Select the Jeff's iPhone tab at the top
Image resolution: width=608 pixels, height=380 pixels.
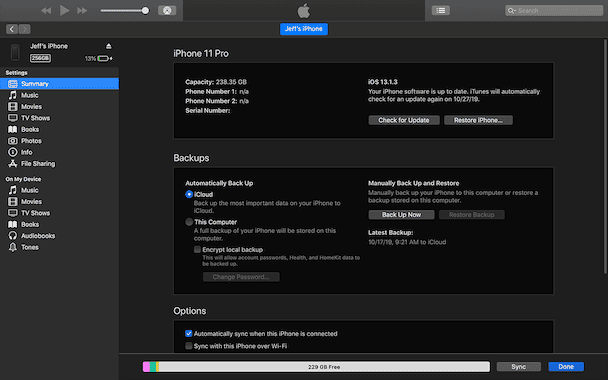click(x=304, y=29)
